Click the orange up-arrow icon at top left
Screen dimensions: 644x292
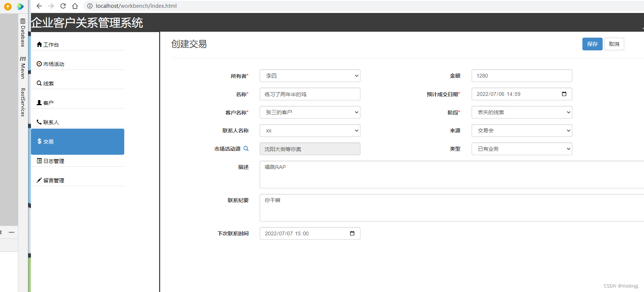pos(8,7)
